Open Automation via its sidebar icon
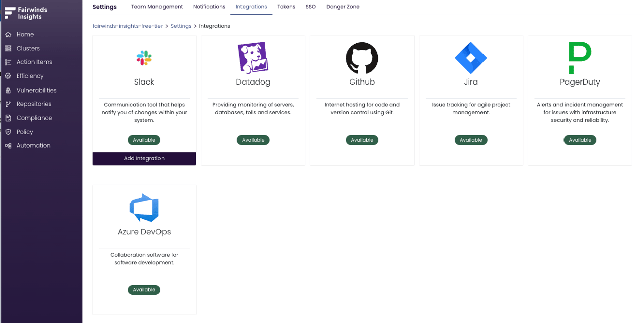This screenshot has width=644, height=323. coord(7,145)
